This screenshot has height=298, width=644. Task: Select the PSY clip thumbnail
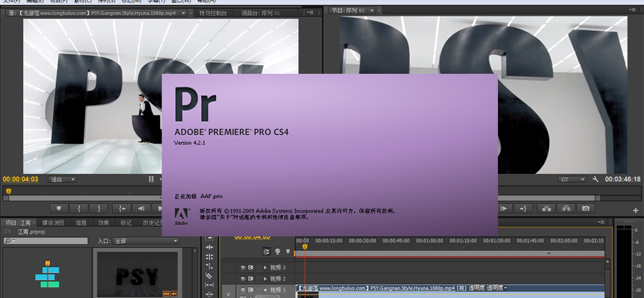pos(137,274)
